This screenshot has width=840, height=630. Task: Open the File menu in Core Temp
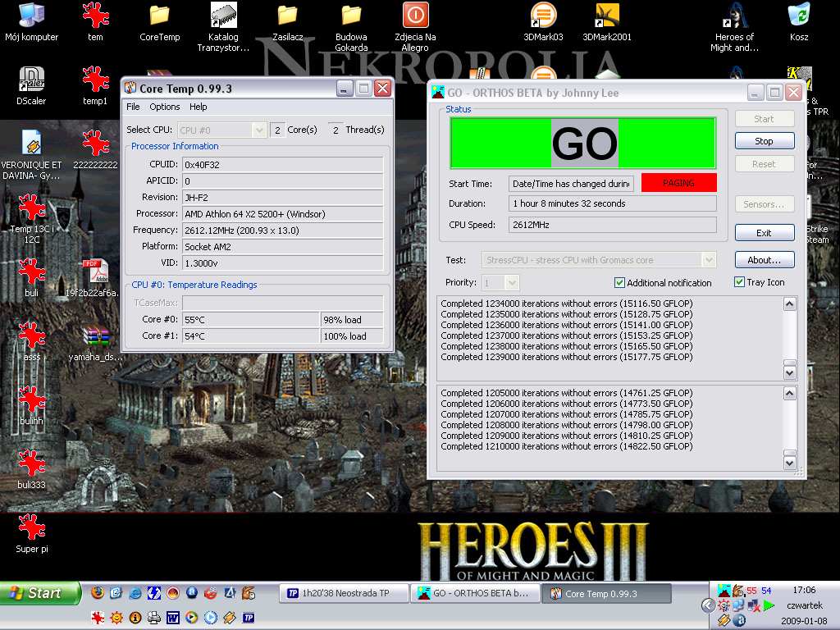pyautogui.click(x=133, y=107)
